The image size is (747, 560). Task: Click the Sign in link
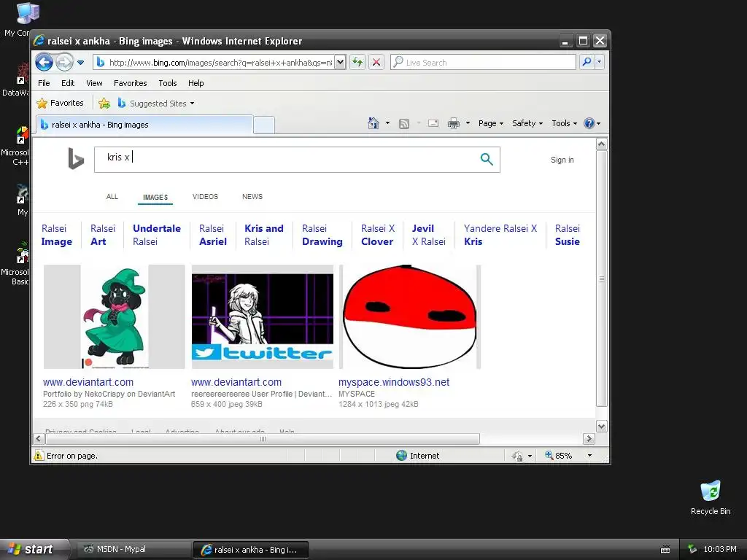point(562,160)
